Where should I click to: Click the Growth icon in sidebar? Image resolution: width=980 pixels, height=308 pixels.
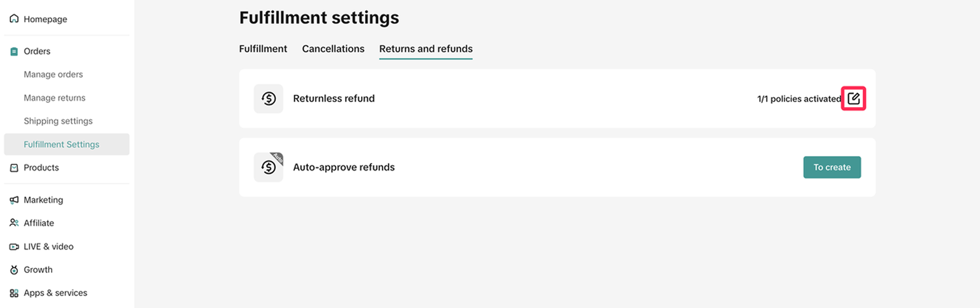14,270
